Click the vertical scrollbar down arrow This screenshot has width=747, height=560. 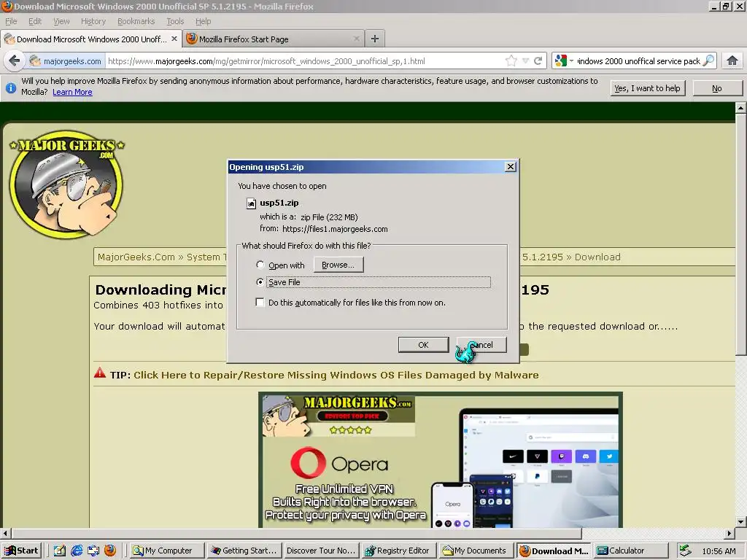pos(740,522)
